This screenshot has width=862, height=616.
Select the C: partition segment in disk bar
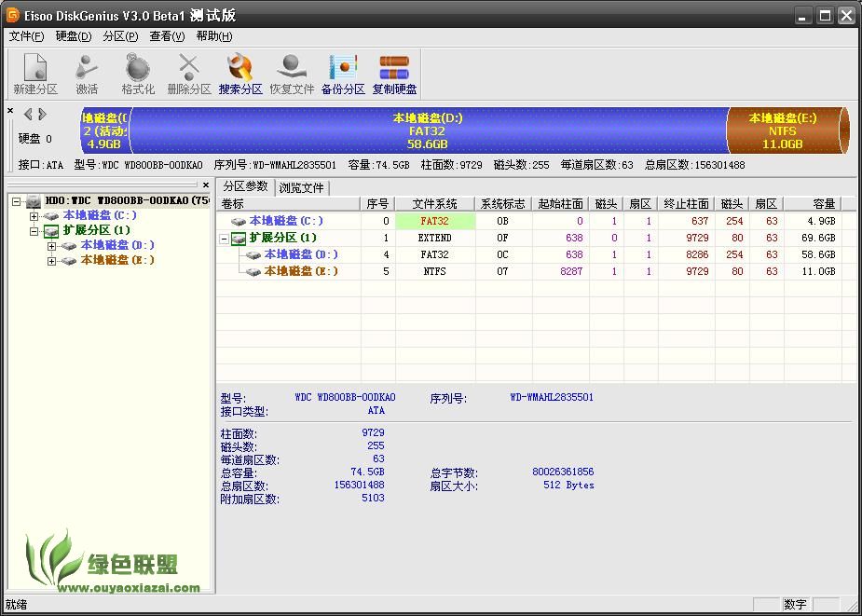[105, 130]
